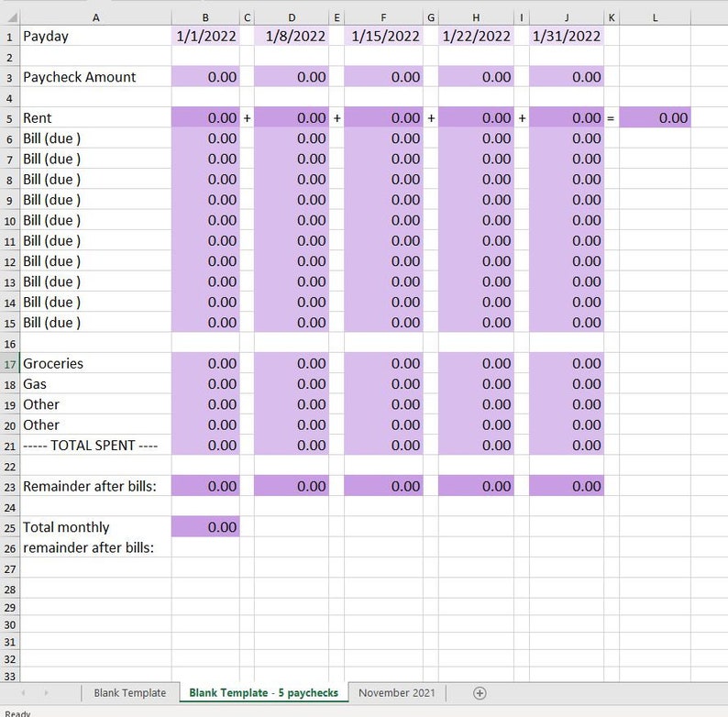The image size is (728, 717).
Task: Select column F header
Action: (383, 17)
